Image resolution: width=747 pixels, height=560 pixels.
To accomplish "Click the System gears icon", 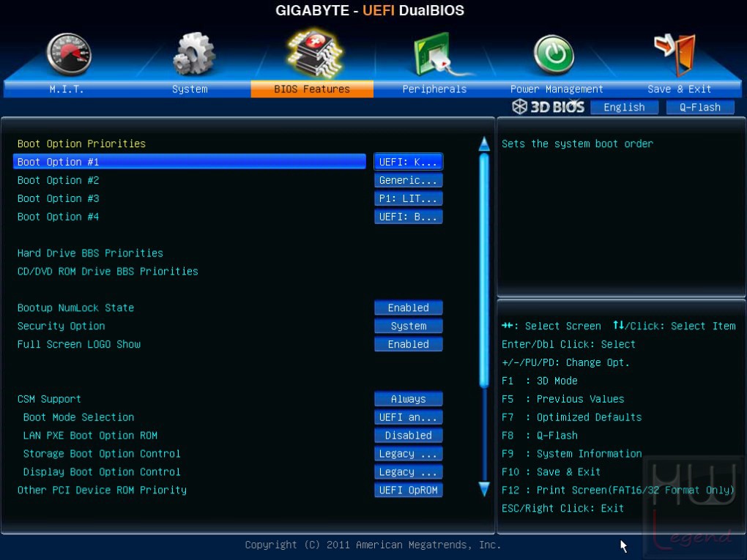I will pos(194,53).
